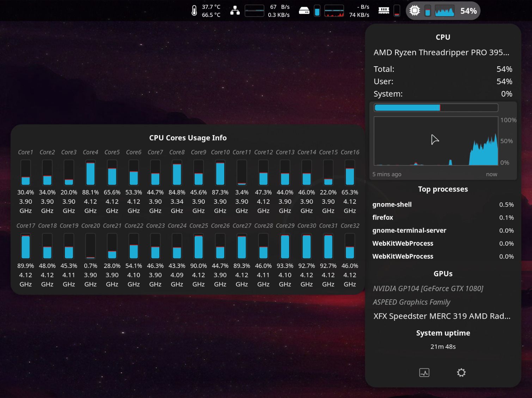Click the disk drive icon in the top bar

point(305,11)
